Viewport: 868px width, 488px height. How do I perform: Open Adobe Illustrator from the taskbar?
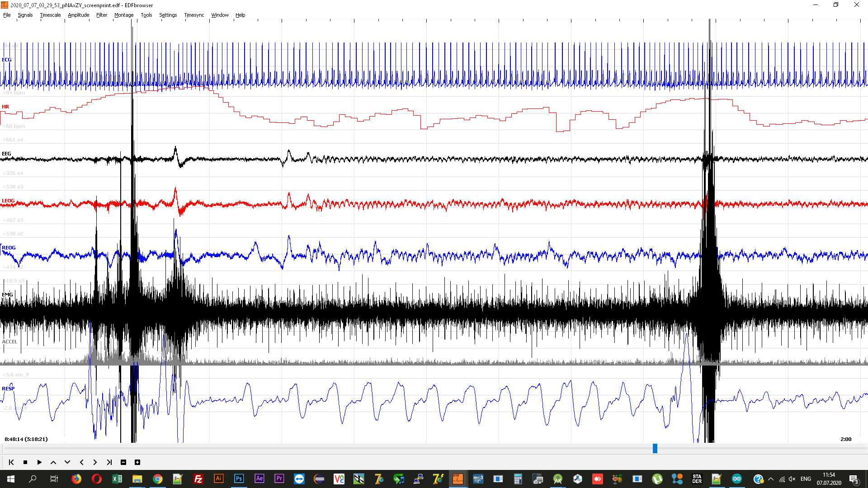(218, 479)
